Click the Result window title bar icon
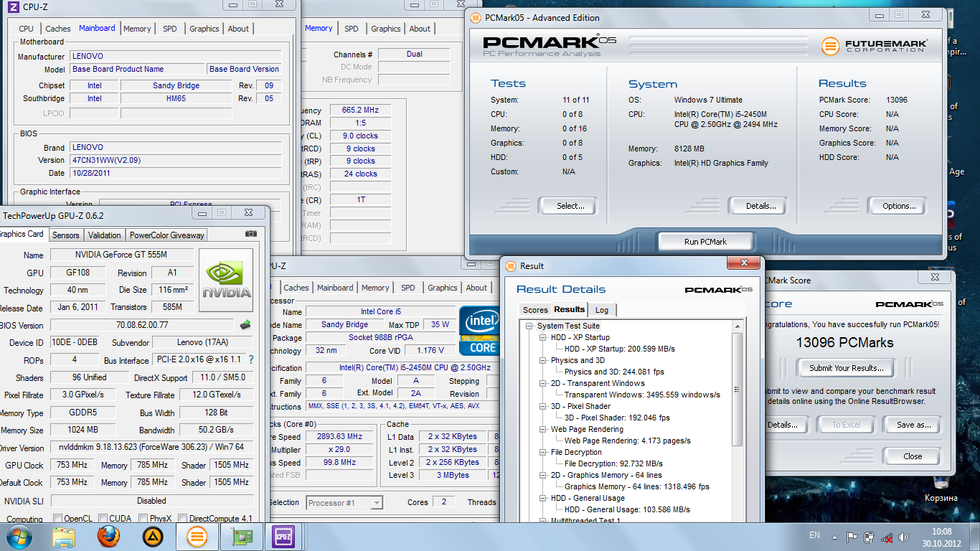 (x=511, y=266)
